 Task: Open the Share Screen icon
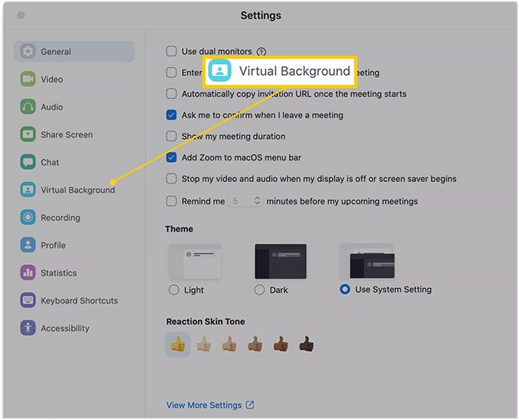tap(28, 135)
